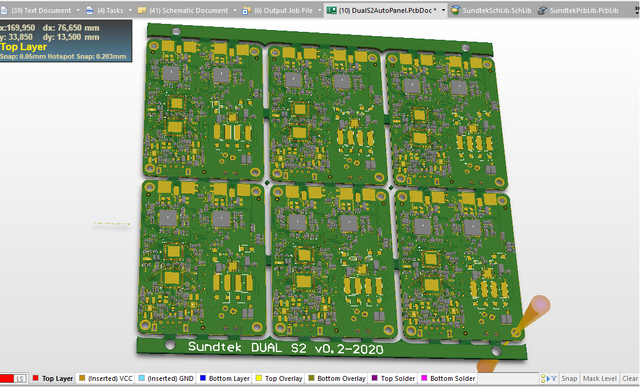
Task: Open the LS layer set control
Action: [x=20, y=378]
